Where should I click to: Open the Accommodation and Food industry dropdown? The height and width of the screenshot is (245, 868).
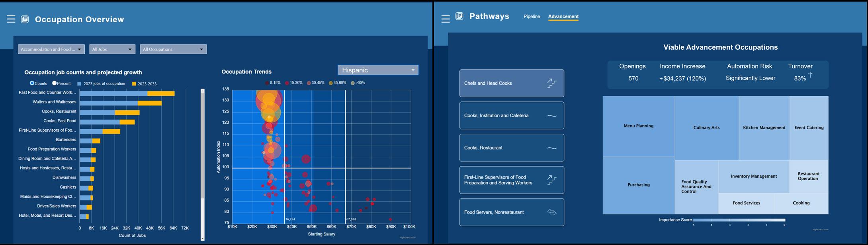click(x=51, y=49)
